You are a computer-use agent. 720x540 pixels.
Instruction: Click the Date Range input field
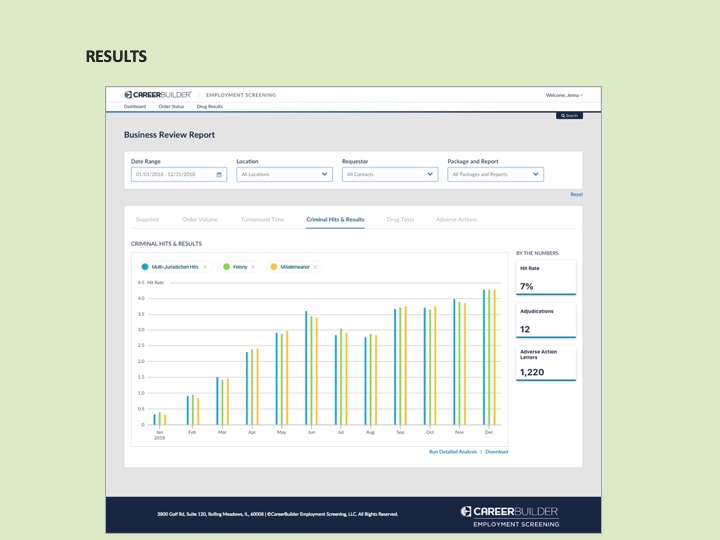tap(179, 174)
